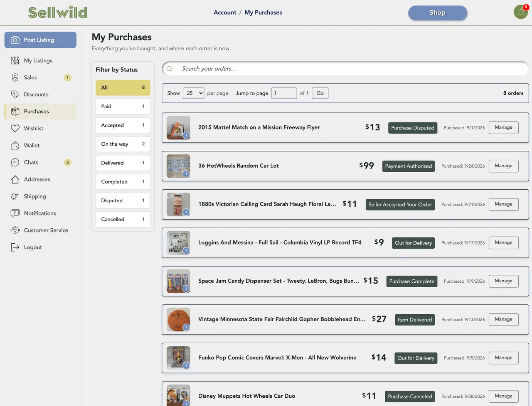The width and height of the screenshot is (532, 406).
Task: Focus the Search your orders field
Action: tap(345, 69)
